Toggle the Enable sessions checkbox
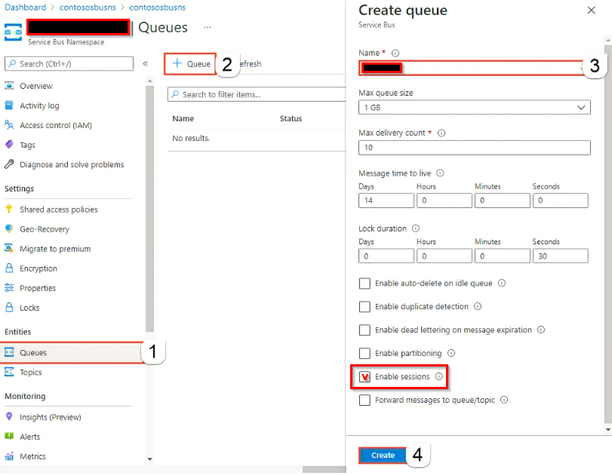The width and height of the screenshot is (612, 475). click(x=365, y=377)
